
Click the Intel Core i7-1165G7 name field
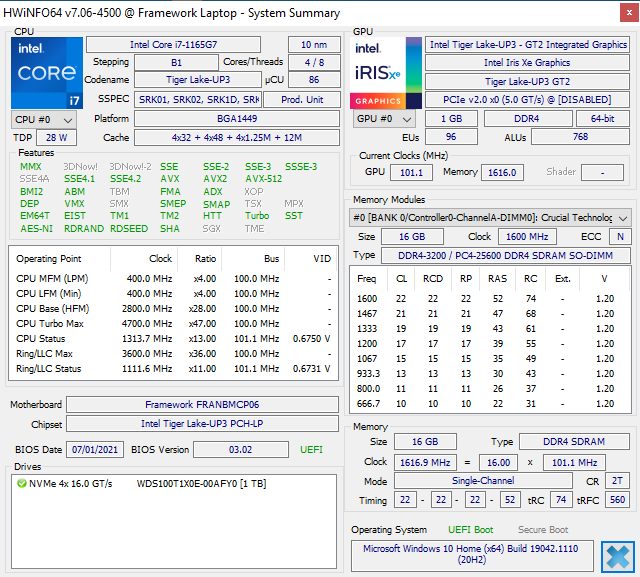pos(173,44)
